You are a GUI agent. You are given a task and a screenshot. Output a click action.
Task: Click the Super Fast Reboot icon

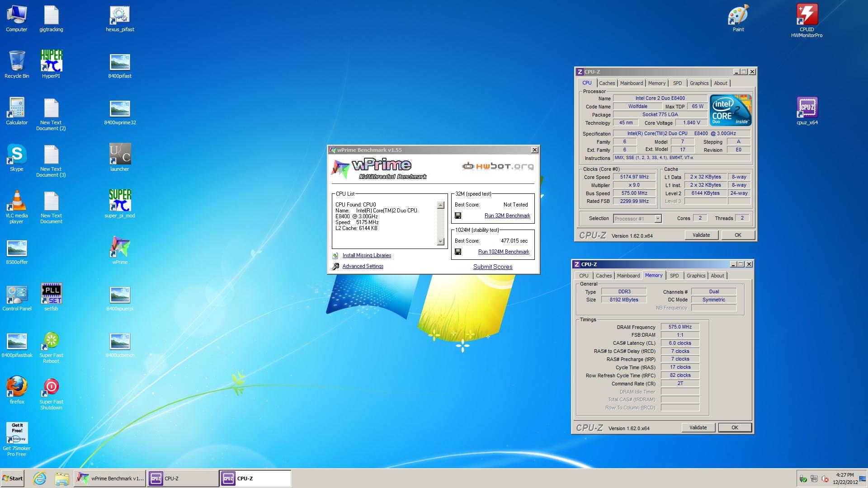point(51,347)
